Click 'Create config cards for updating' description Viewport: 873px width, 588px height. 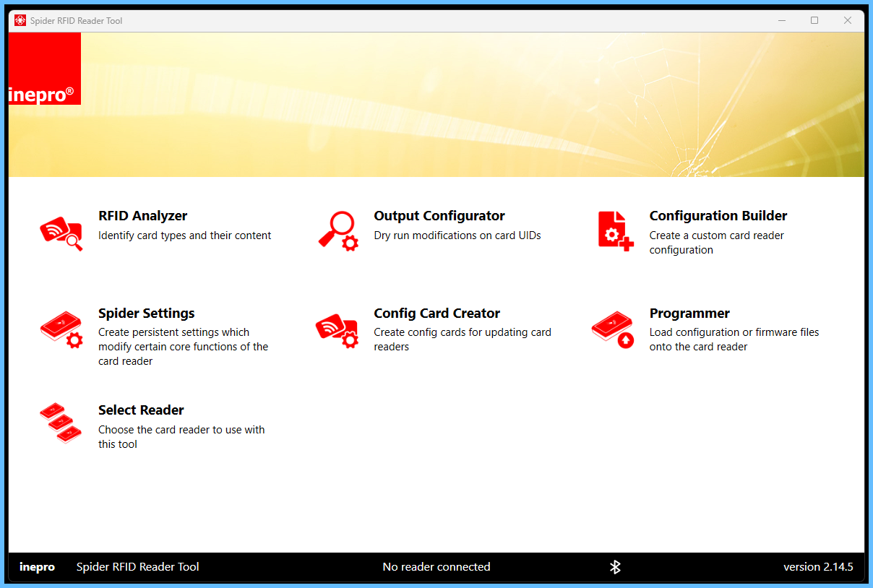tap(463, 340)
